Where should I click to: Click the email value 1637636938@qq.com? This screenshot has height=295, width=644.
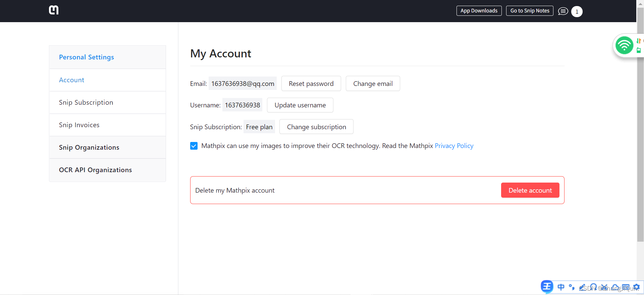pos(243,84)
